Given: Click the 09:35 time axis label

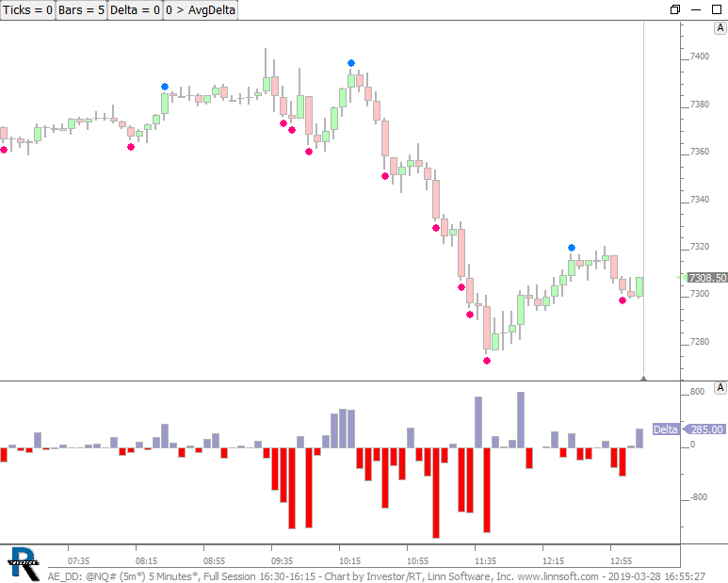Looking at the screenshot, I should coord(283,559).
